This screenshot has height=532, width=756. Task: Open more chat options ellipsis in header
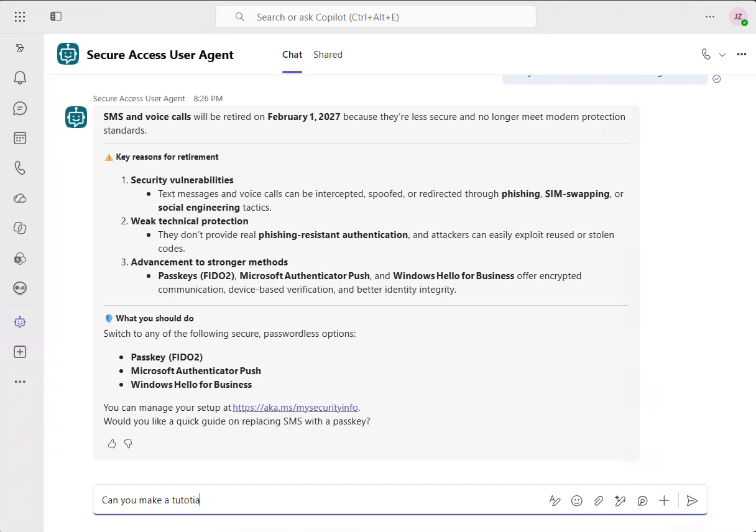point(742,54)
